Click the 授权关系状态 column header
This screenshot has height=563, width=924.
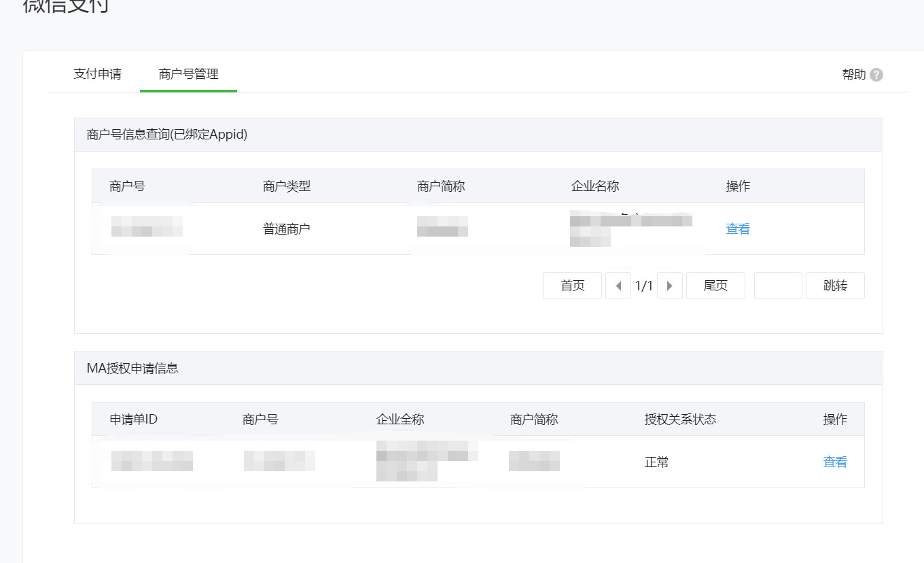pyautogui.click(x=680, y=420)
